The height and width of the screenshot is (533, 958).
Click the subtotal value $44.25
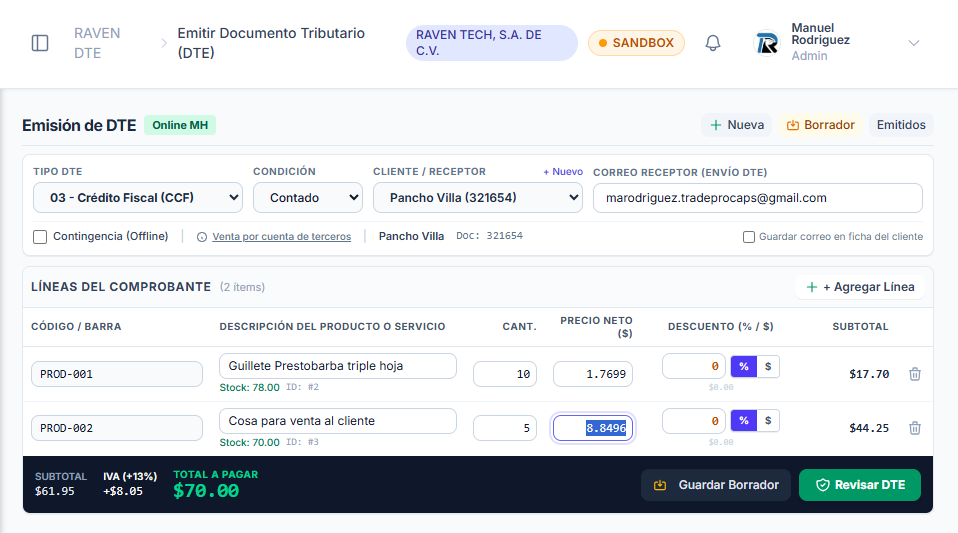tap(869, 428)
